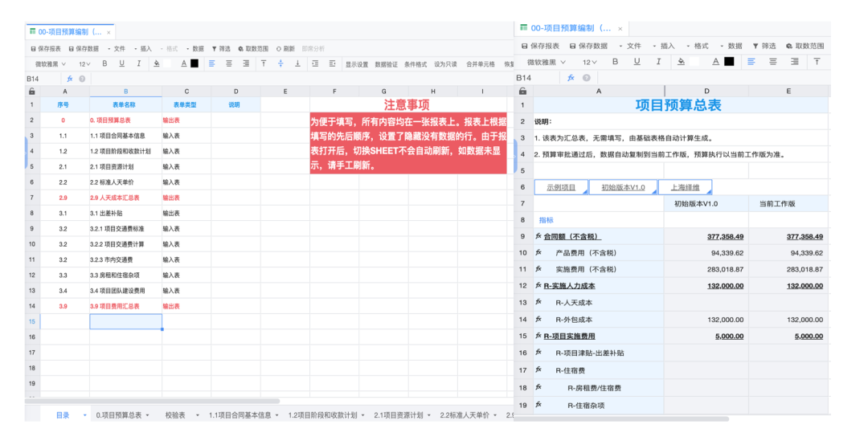Open 格式 dropdown menu in right window
Image resolution: width=868 pixels, height=445 pixels.
click(698, 46)
